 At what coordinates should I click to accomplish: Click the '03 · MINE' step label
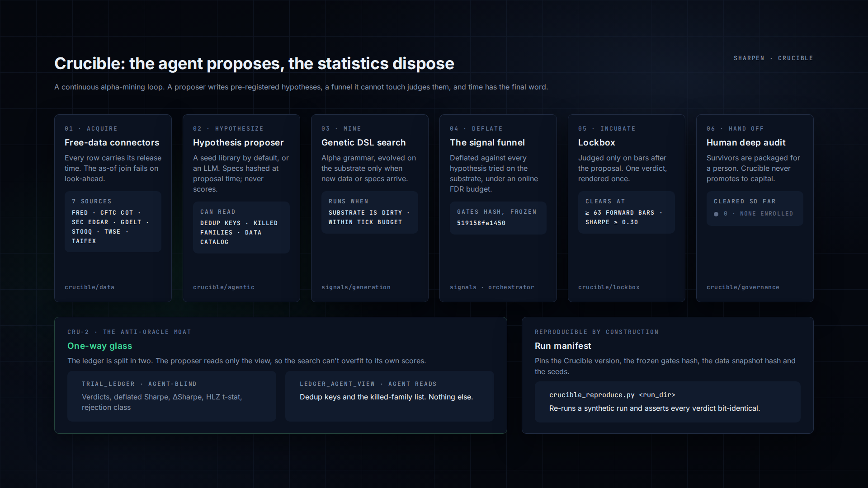point(341,129)
